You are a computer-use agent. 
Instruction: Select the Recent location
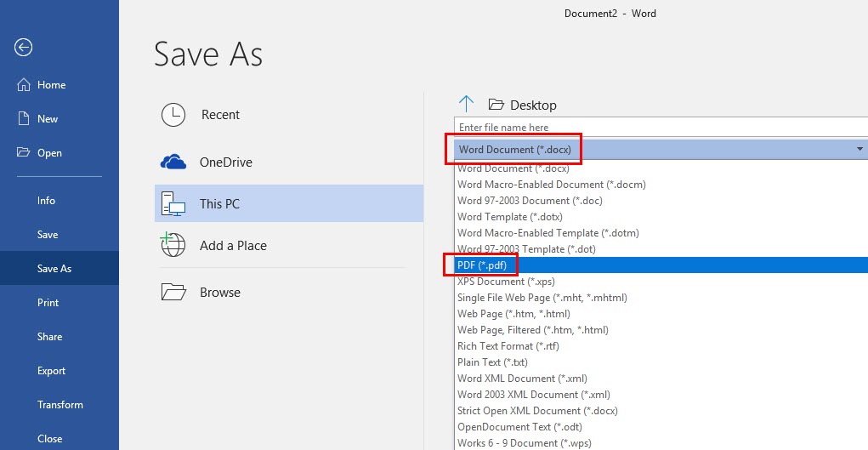pos(289,115)
